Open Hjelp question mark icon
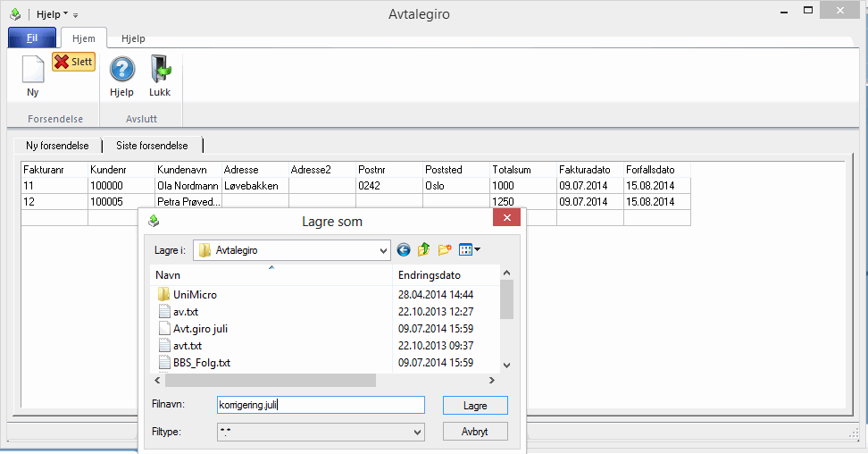 click(121, 70)
